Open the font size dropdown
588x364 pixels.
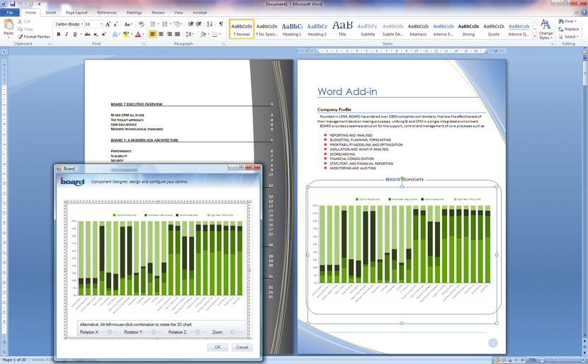click(x=101, y=24)
